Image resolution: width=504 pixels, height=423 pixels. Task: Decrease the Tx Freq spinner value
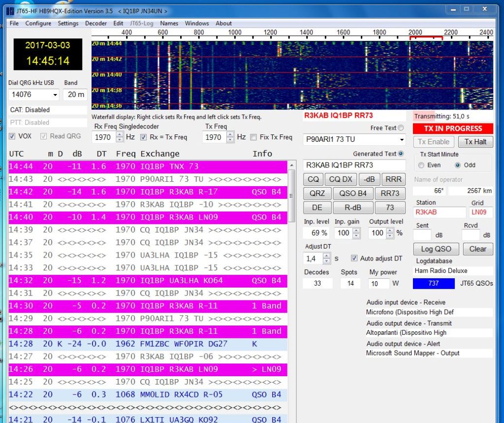230,140
